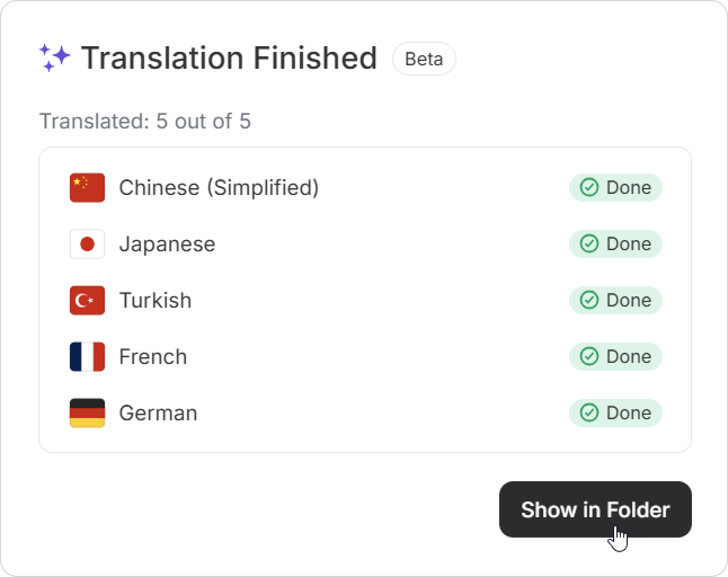Select the French language label
The height and width of the screenshot is (577, 728).
point(153,357)
